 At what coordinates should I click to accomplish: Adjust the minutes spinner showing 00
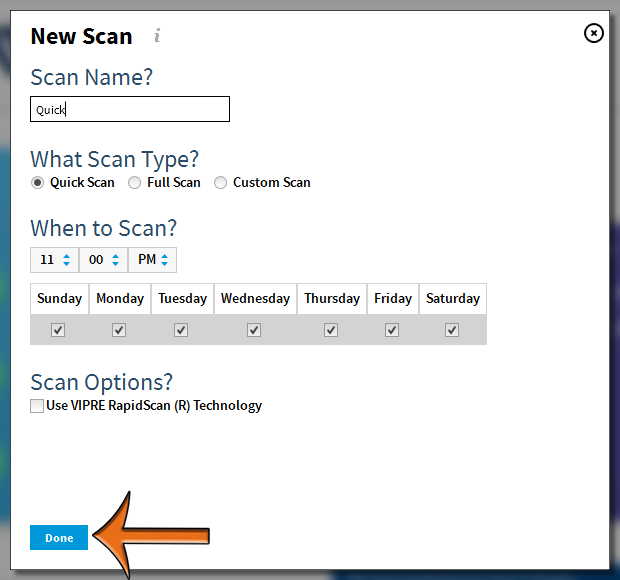tap(103, 260)
